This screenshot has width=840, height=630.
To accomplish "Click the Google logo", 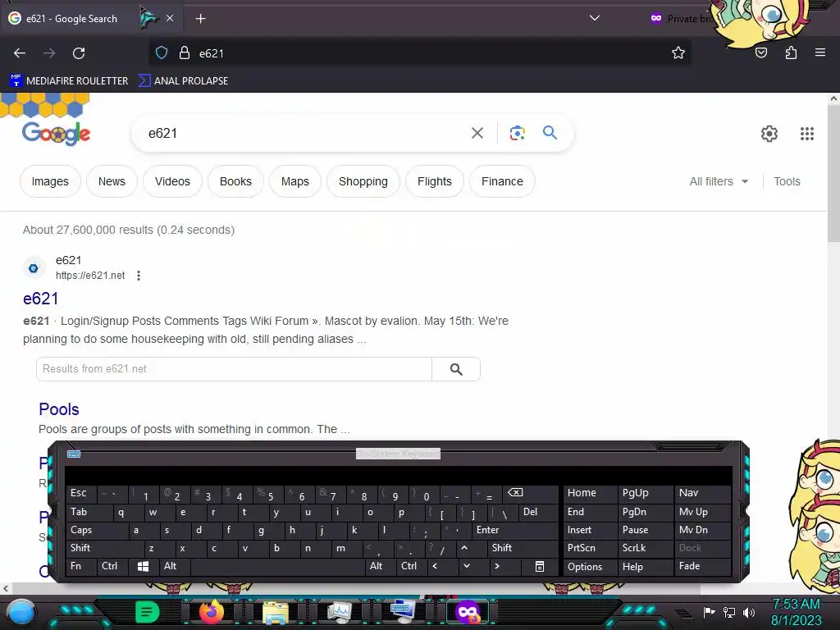I will point(57,134).
